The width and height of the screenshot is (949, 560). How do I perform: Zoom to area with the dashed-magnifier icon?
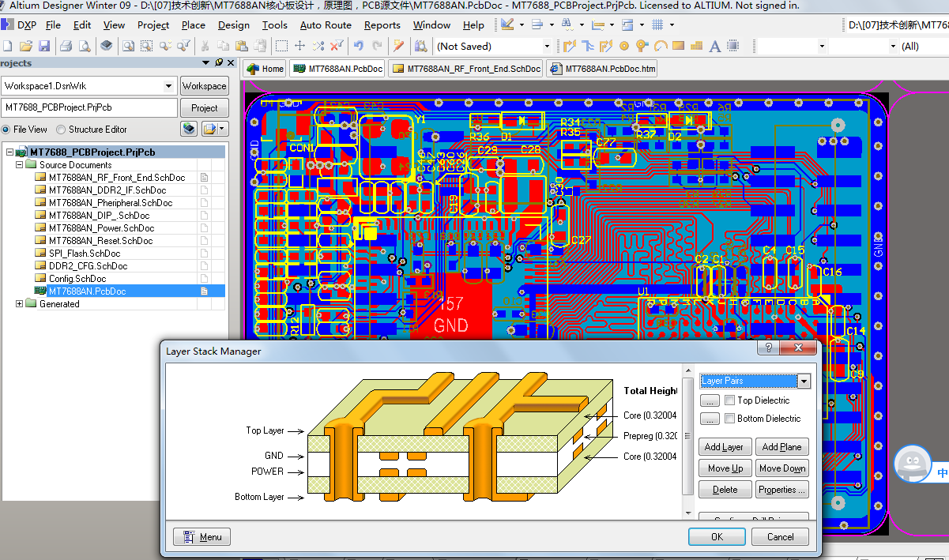tap(146, 46)
